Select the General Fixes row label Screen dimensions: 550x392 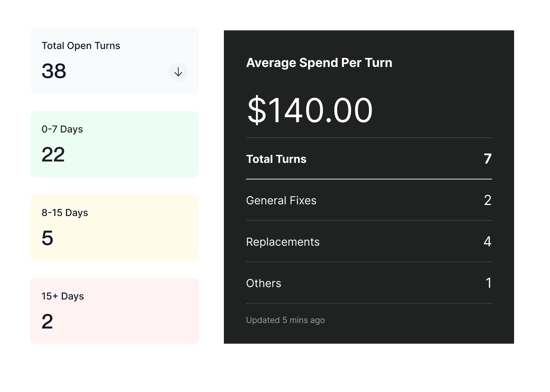tap(281, 200)
